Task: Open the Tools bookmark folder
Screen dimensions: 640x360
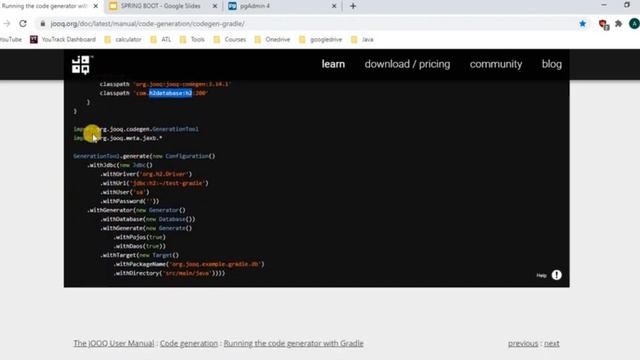Action: pyautogui.click(x=192, y=40)
